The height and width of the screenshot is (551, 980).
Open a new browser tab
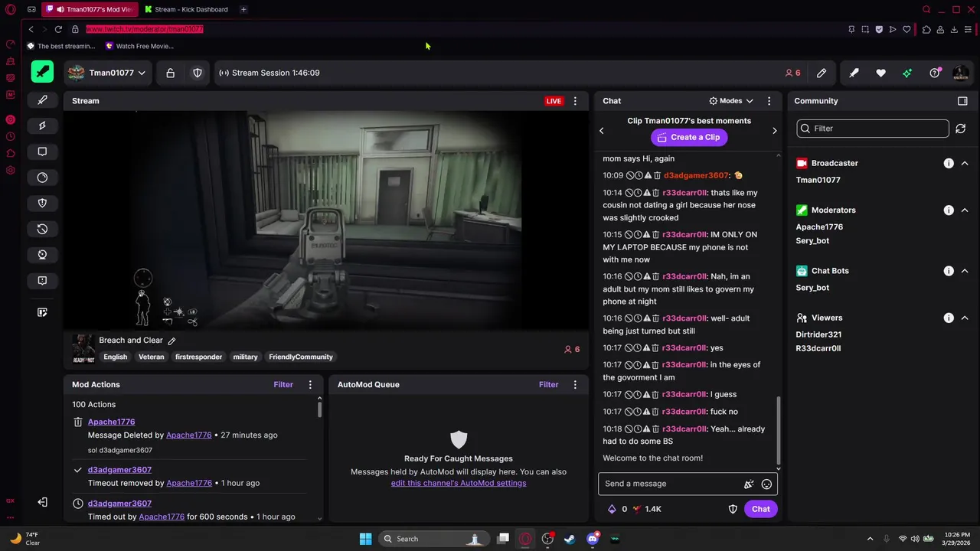243,9
